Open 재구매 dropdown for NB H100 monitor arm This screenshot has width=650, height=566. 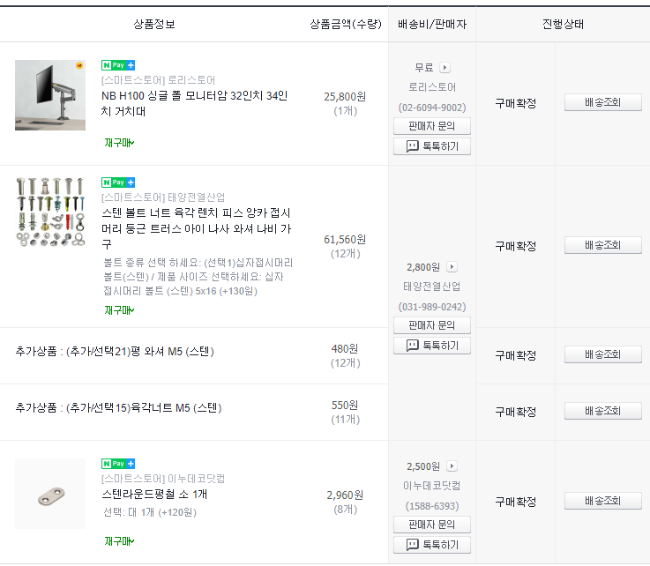click(119, 143)
